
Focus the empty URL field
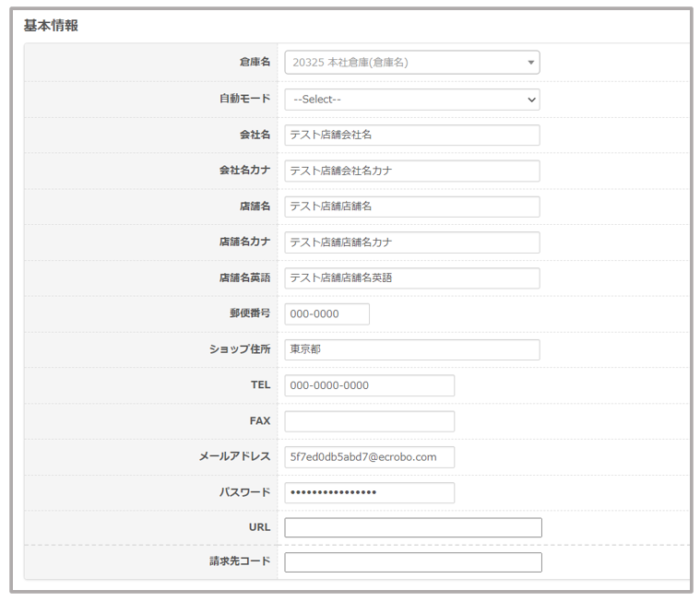pos(413,527)
